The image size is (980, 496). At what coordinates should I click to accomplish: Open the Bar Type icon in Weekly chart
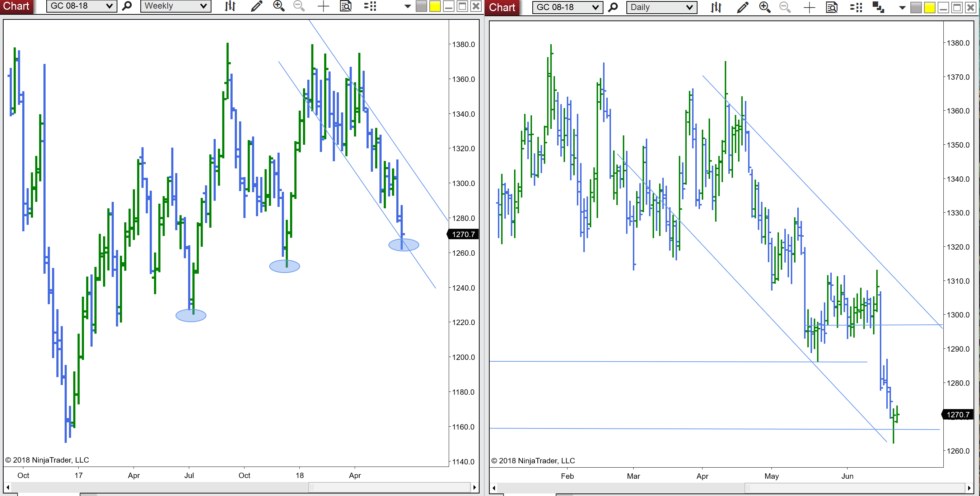coord(230,6)
